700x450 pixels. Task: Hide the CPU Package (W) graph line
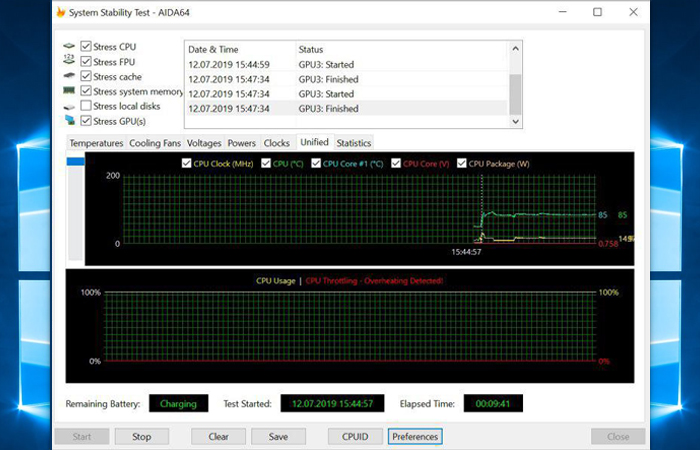462,163
